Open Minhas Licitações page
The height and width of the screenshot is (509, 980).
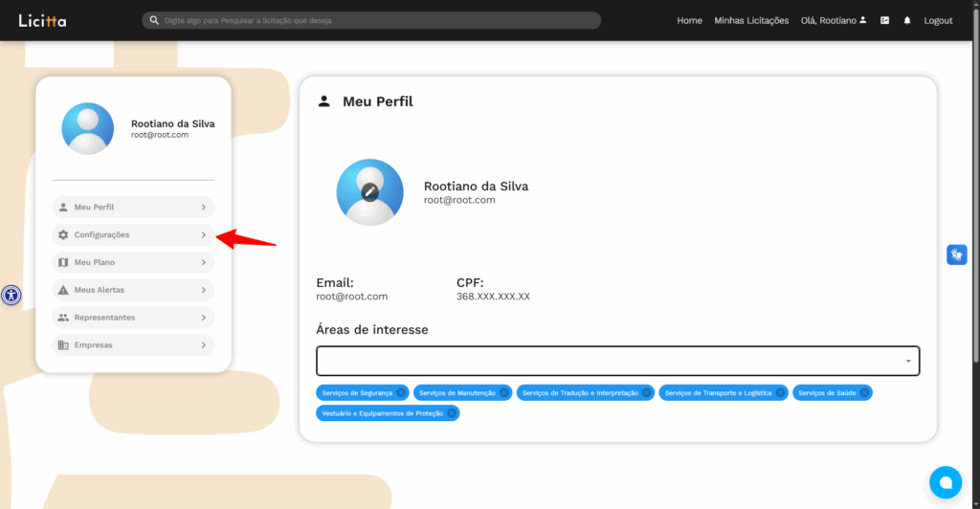click(751, 21)
